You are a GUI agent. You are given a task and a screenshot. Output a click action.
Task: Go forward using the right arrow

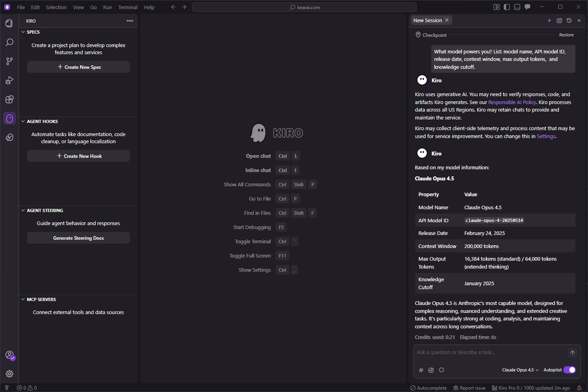tap(184, 7)
